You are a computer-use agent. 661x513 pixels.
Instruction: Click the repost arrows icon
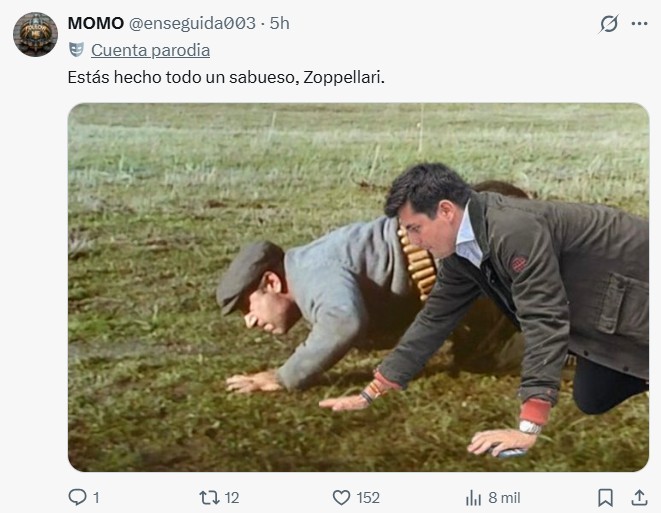coord(209,498)
